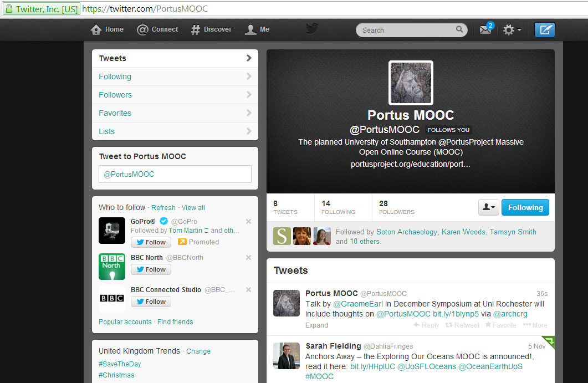Open the Connect notifications page

[158, 29]
